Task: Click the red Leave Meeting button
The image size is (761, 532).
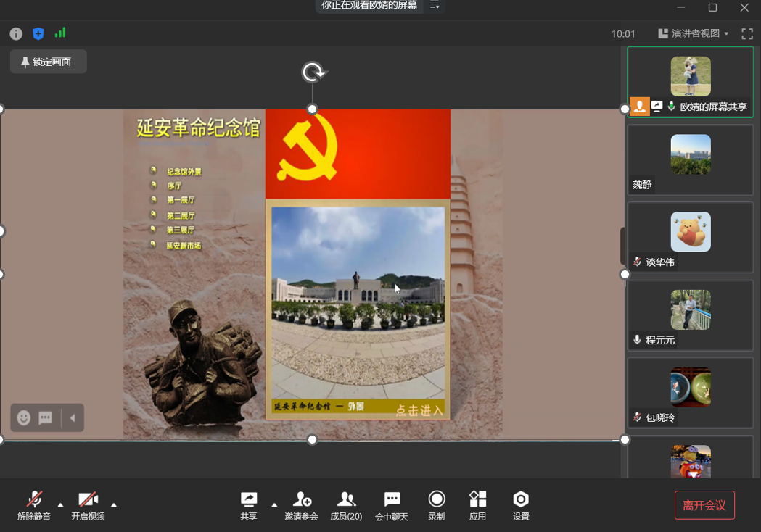Action: coord(704,505)
